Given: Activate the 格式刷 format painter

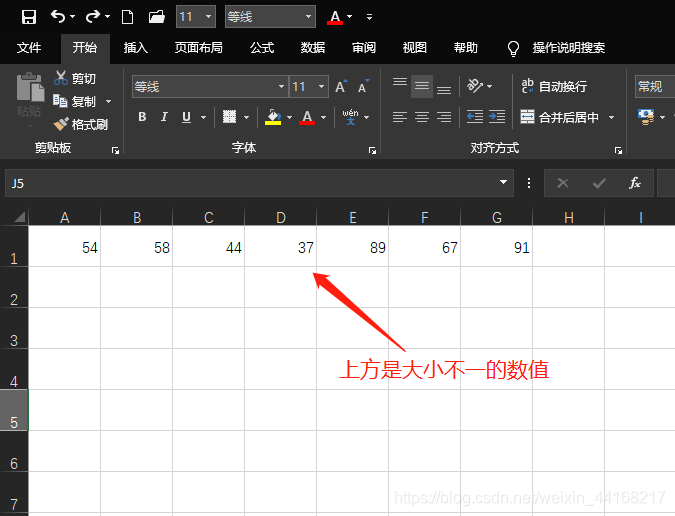Looking at the screenshot, I should click(x=81, y=124).
